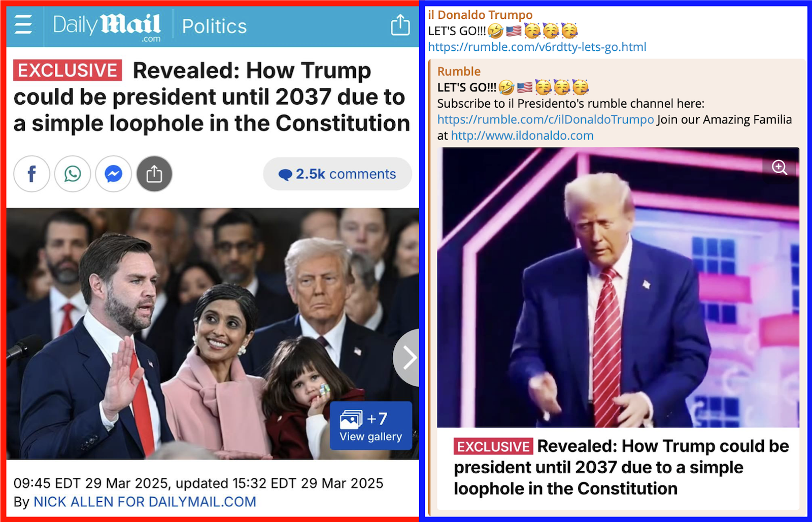Open the Daily Mail hamburger menu

(x=23, y=24)
